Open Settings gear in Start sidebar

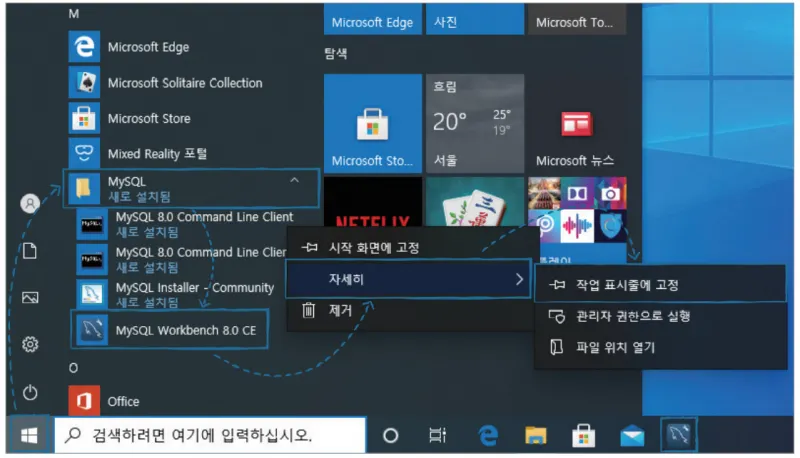click(x=30, y=344)
